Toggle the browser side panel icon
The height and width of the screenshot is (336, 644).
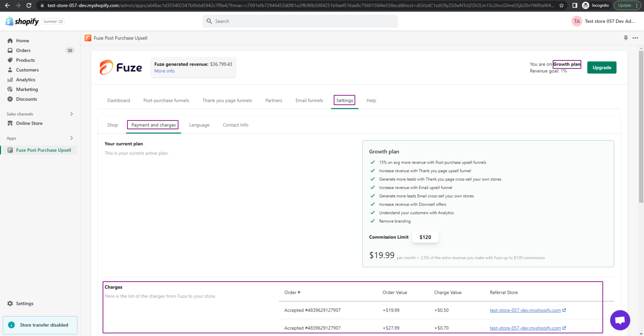(575, 5)
